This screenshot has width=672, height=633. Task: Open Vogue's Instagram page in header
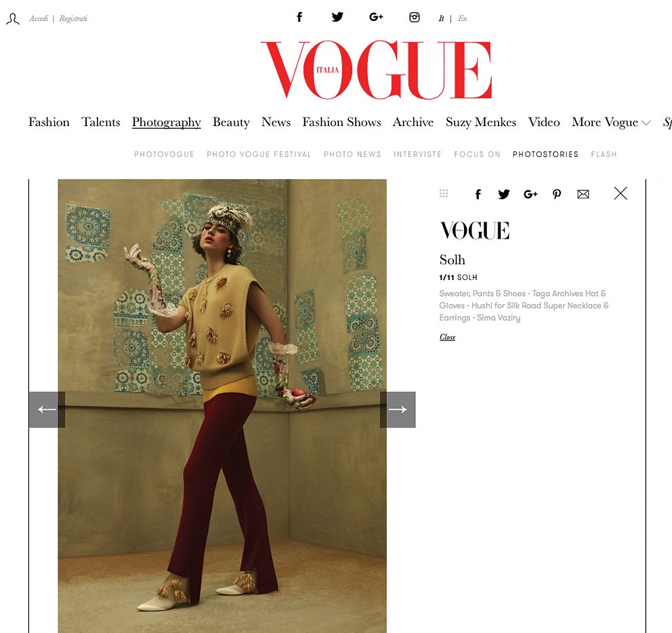[x=414, y=17]
